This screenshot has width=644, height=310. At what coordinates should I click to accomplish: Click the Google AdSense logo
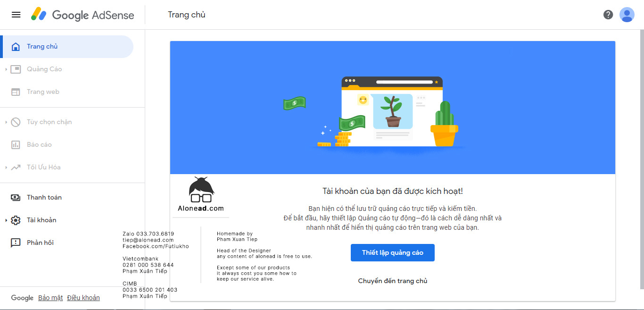point(83,15)
